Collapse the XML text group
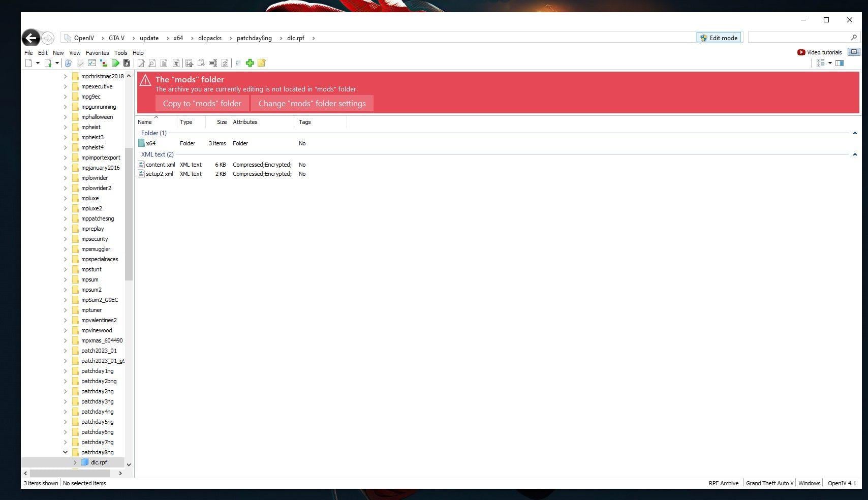868x500 pixels. coord(855,154)
